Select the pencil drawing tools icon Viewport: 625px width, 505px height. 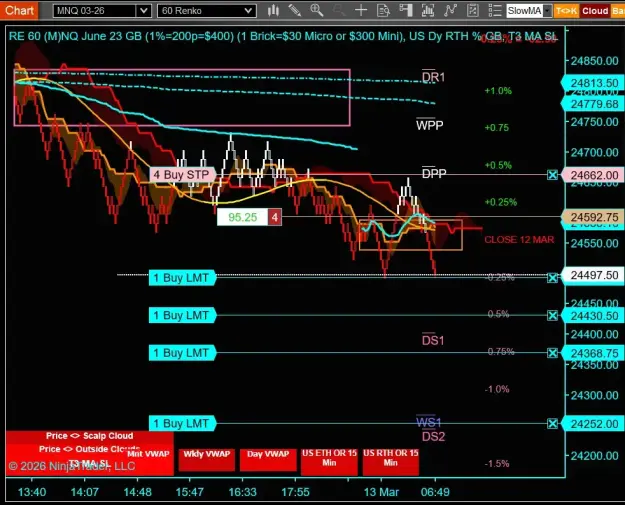tap(295, 11)
